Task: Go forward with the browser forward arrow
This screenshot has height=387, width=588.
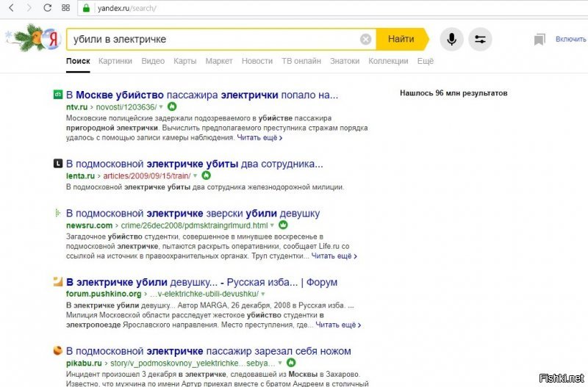Action: [29, 7]
